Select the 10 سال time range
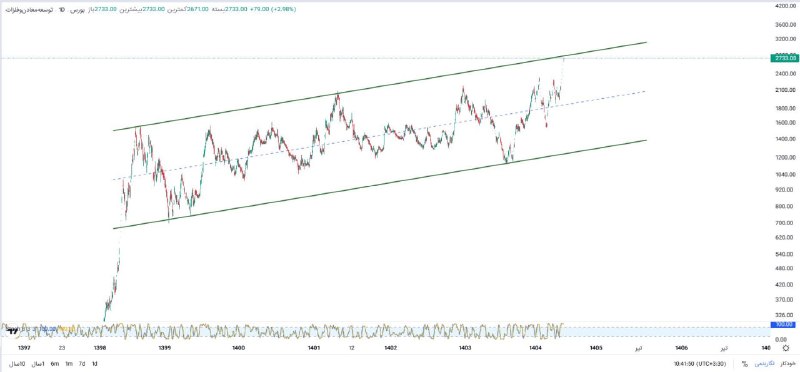The height and width of the screenshot is (372, 800). 16,364
